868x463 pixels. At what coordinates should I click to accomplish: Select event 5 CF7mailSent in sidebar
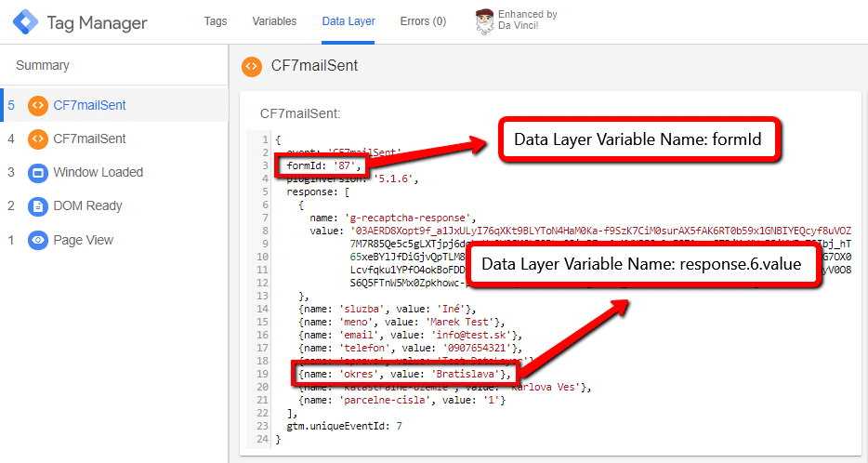pos(114,105)
